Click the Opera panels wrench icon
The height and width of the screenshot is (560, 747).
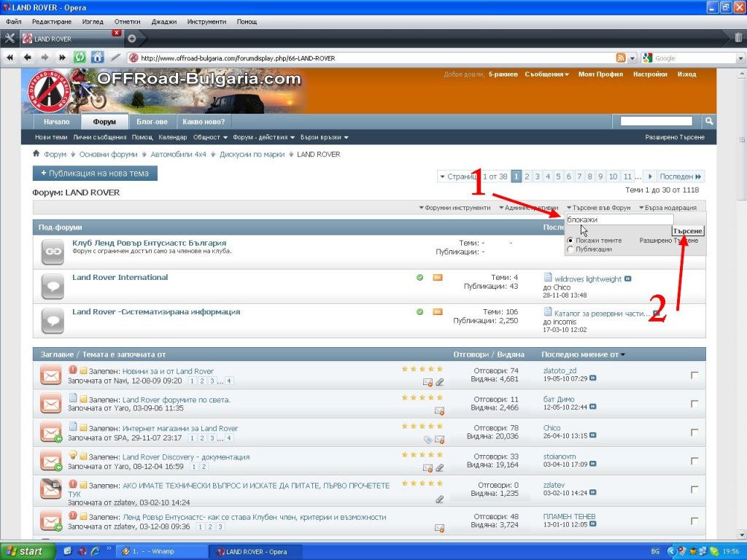[9, 38]
